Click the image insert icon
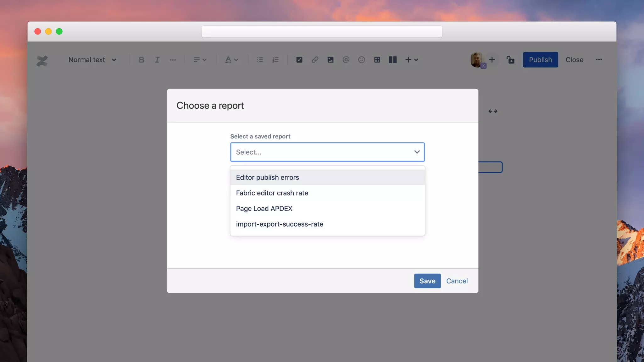Image resolution: width=644 pixels, height=362 pixels. pyautogui.click(x=330, y=60)
